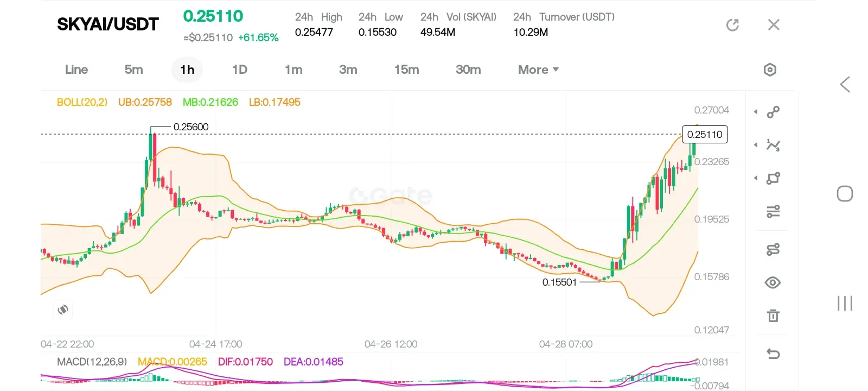Tap the DIF:0.01750 value
The height and width of the screenshot is (391, 868).
[245, 362]
